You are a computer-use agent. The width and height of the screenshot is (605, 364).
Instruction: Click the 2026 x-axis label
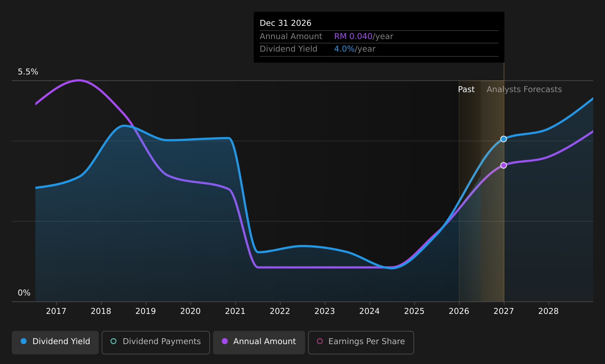click(459, 311)
